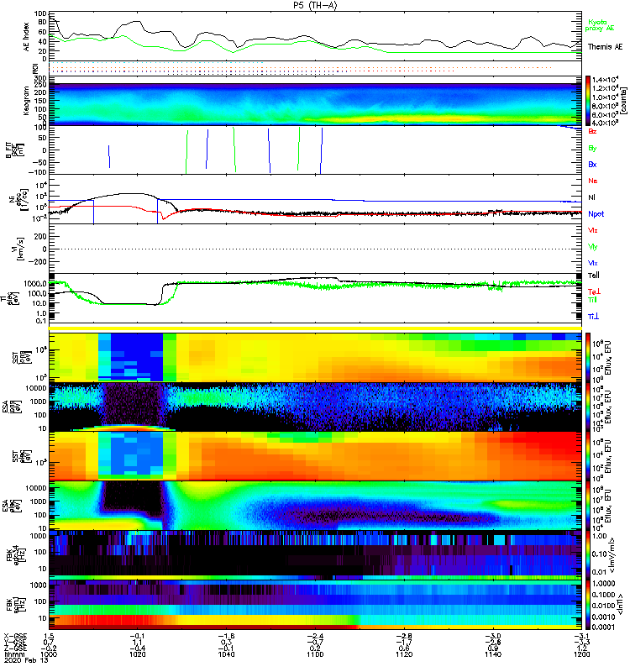Click the "1120" time tick label
This screenshot has width=630, height=672.
point(404,654)
